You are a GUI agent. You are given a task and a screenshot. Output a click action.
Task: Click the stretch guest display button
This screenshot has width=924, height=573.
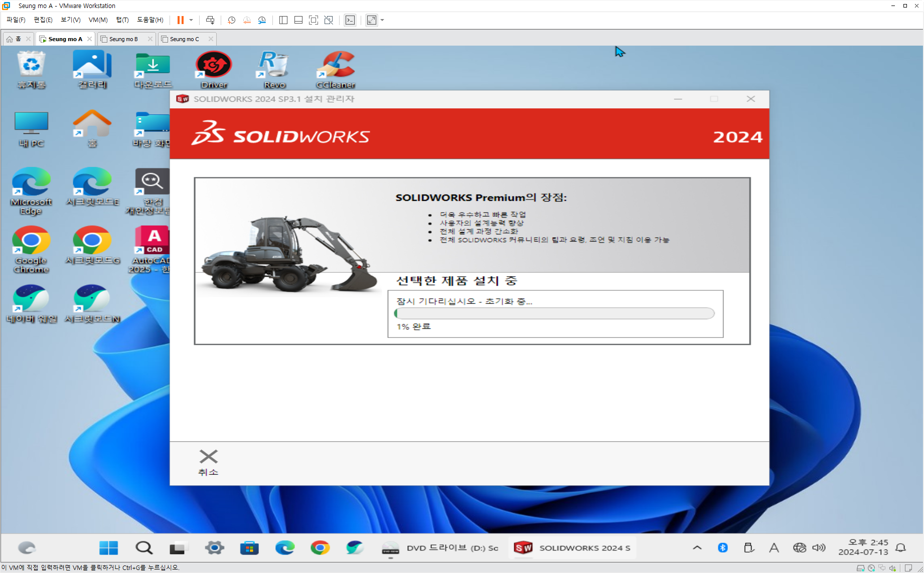[372, 20]
